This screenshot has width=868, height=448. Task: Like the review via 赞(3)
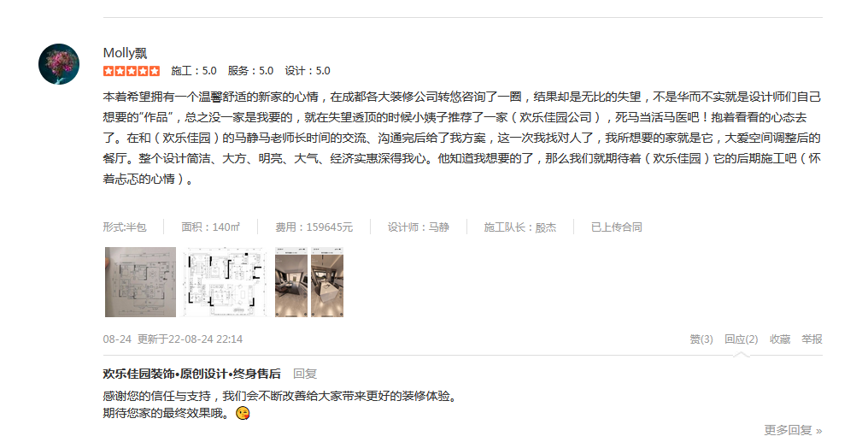pos(701,339)
